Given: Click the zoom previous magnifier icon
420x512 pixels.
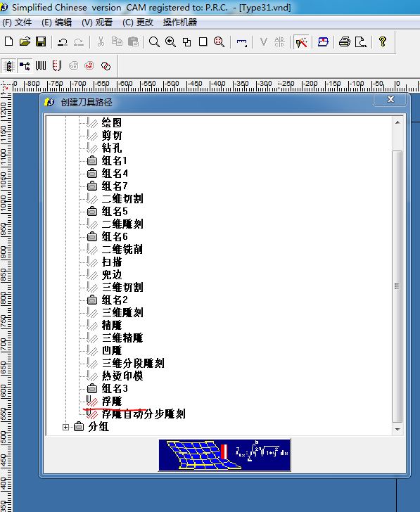Looking at the screenshot, I should click(170, 41).
